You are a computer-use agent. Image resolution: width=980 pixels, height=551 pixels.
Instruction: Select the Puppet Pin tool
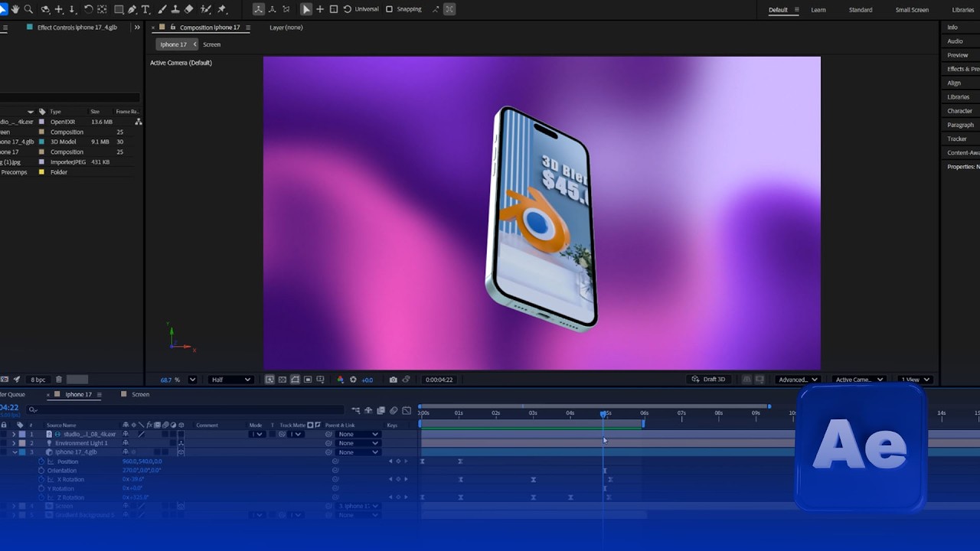222,9
